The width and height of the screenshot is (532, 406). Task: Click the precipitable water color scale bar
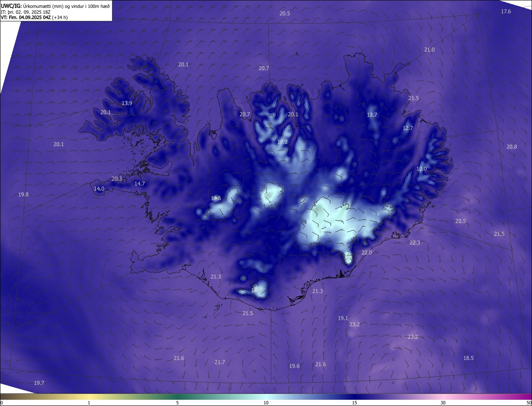coord(266,396)
